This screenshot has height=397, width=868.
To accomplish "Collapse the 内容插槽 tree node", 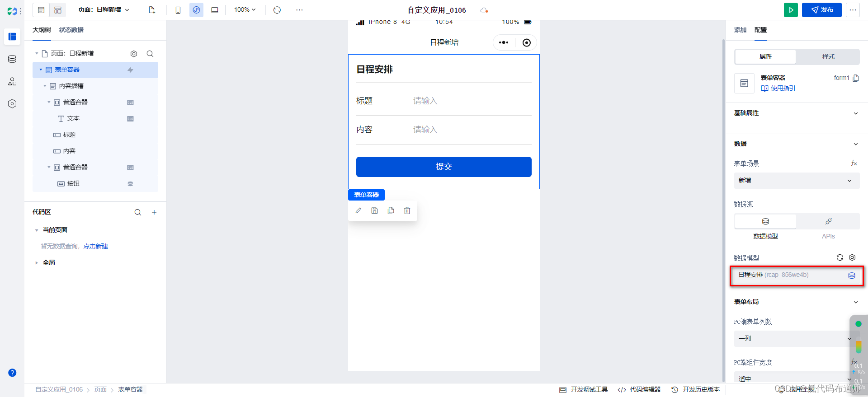I will (45, 86).
